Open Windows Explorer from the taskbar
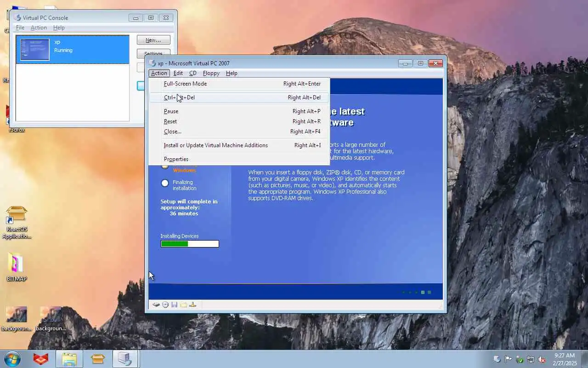Viewport: 588px width, 368px height. [x=69, y=359]
